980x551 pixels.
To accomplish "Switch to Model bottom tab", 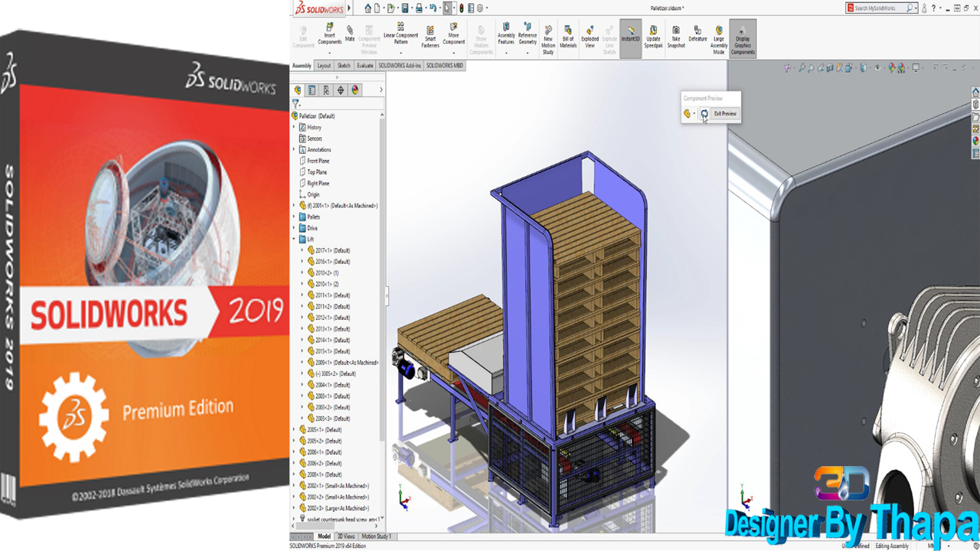I will point(325,536).
